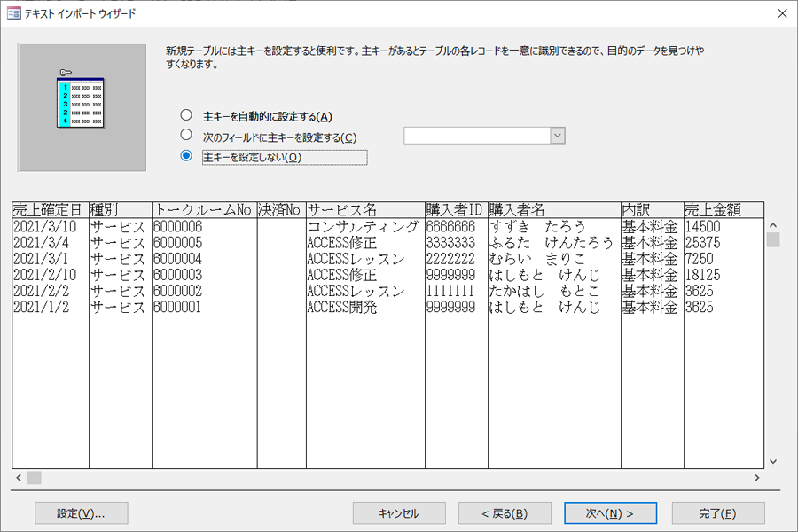Image resolution: width=798 pixels, height=532 pixels.
Task: Finish the wizard with 完了(F) button
Action: click(717, 513)
